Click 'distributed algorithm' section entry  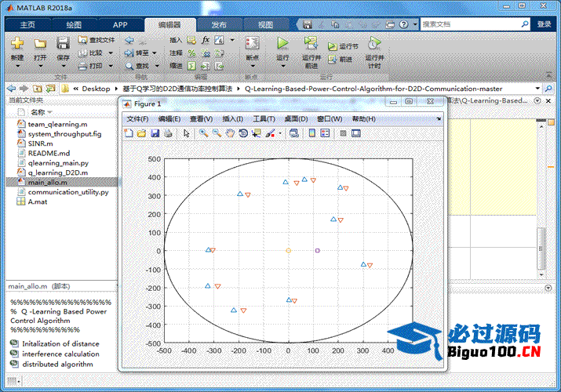57,364
